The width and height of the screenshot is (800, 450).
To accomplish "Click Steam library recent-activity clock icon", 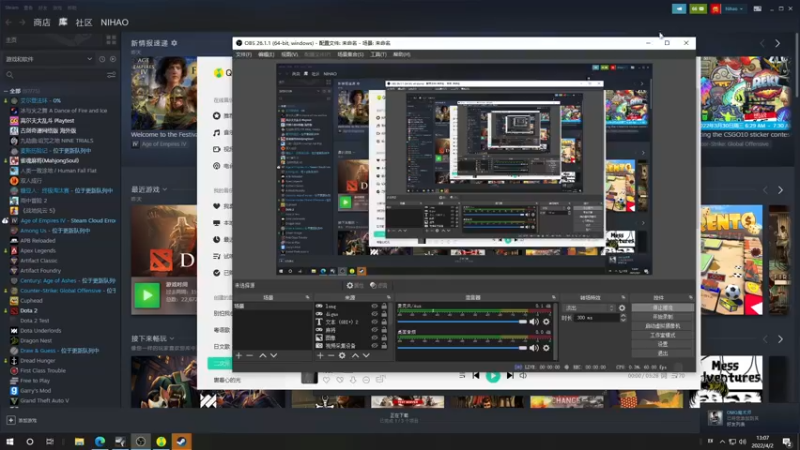I will (102, 59).
